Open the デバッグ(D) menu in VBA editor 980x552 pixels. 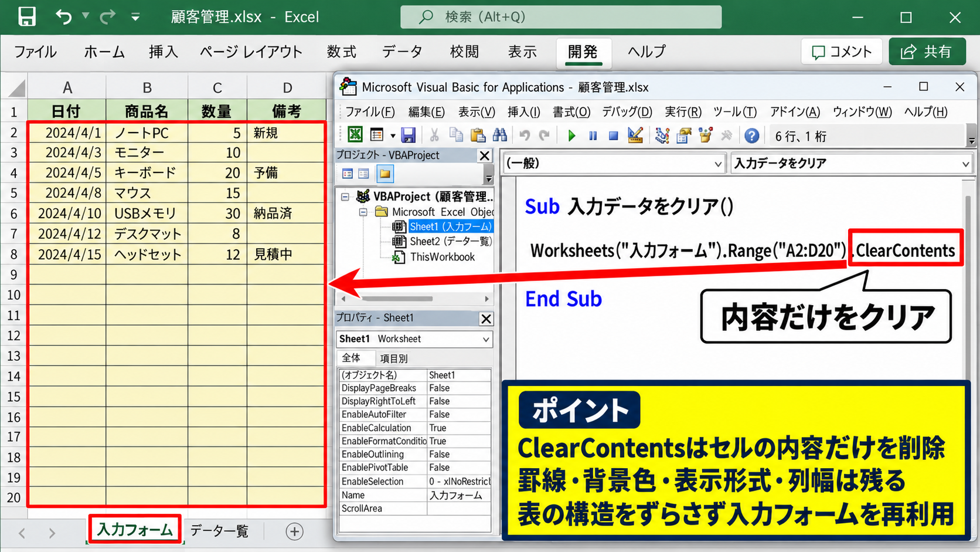tap(627, 111)
